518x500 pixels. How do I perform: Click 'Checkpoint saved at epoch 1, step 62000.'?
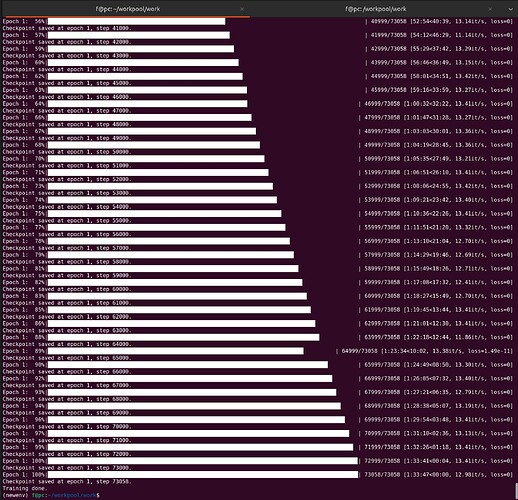[67, 317]
